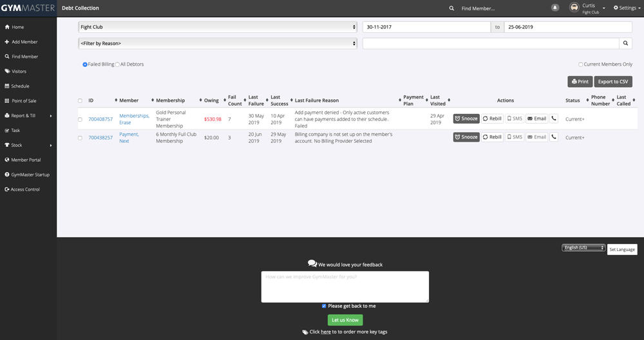The width and height of the screenshot is (644, 340).
Task: Email member 700408757
Action: [x=536, y=118]
